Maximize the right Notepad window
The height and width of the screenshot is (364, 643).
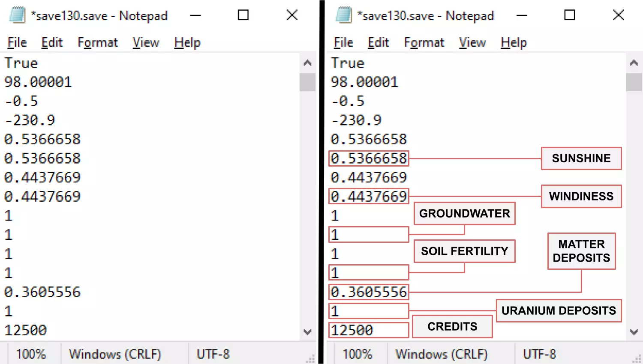point(570,15)
